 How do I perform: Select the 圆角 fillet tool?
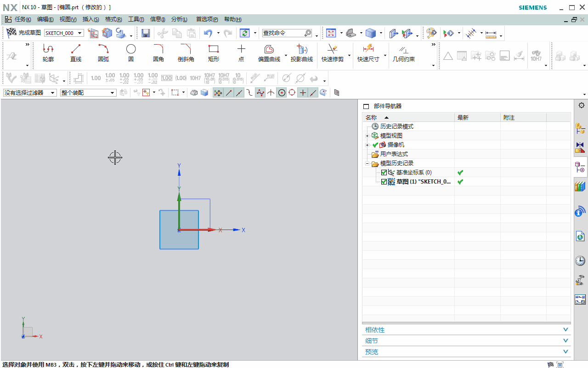(158, 53)
